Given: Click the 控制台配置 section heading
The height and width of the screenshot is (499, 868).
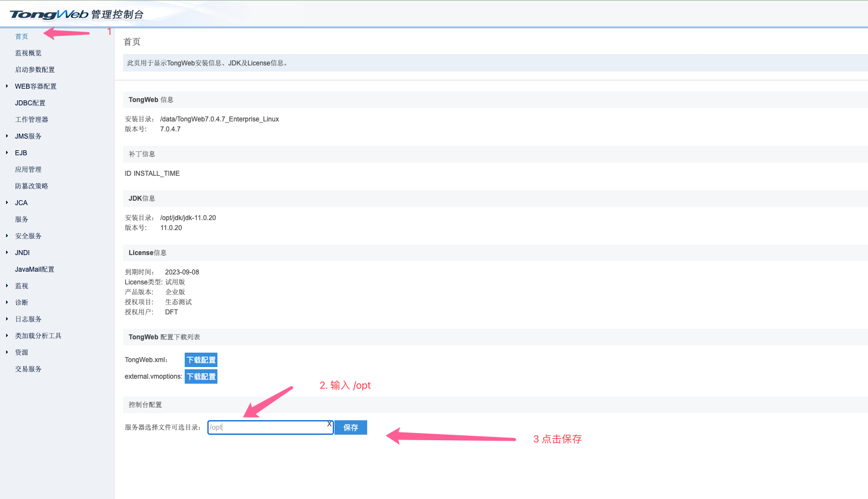Looking at the screenshot, I should tap(145, 405).
